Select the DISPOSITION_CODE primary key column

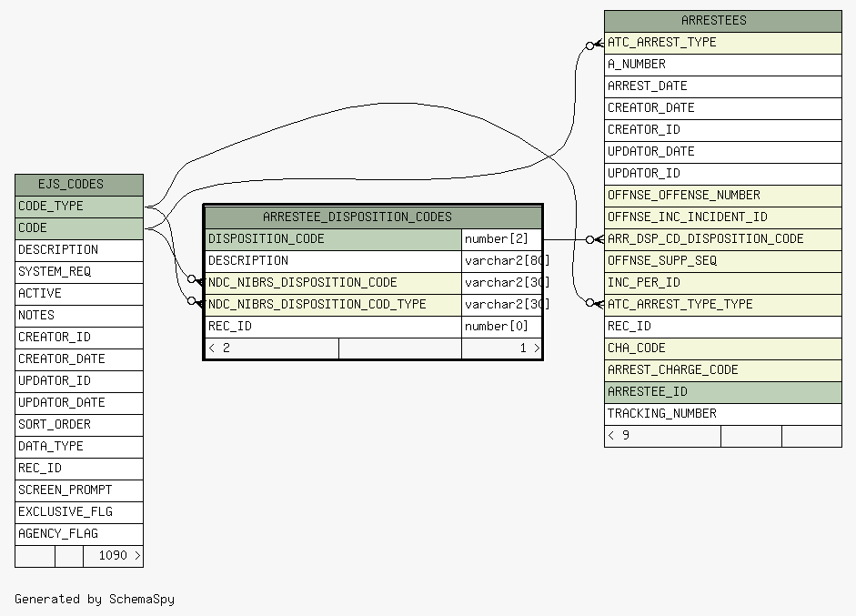click(333, 239)
